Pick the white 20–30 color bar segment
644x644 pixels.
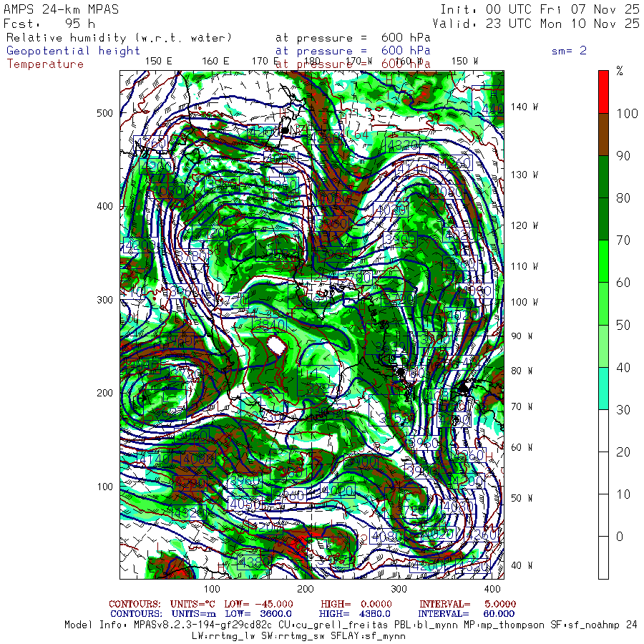[603, 431]
